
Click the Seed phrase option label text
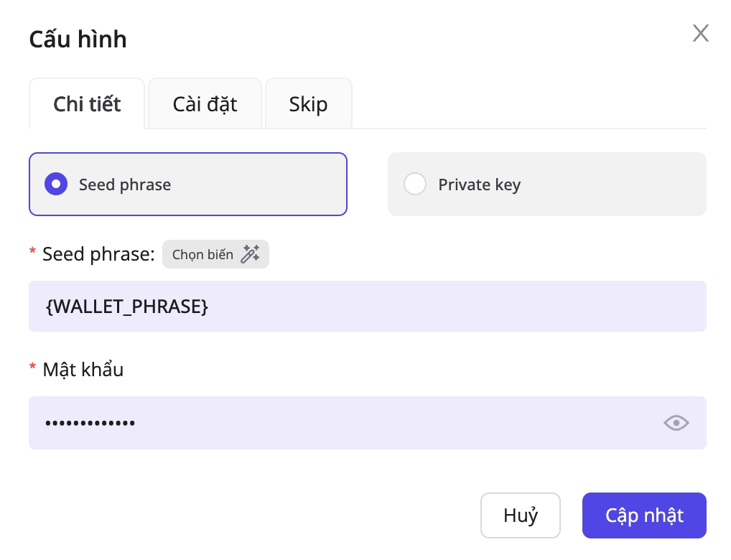(x=125, y=185)
